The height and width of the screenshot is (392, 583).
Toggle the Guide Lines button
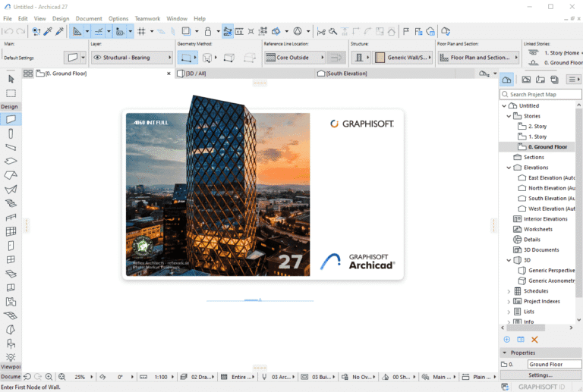click(77, 32)
